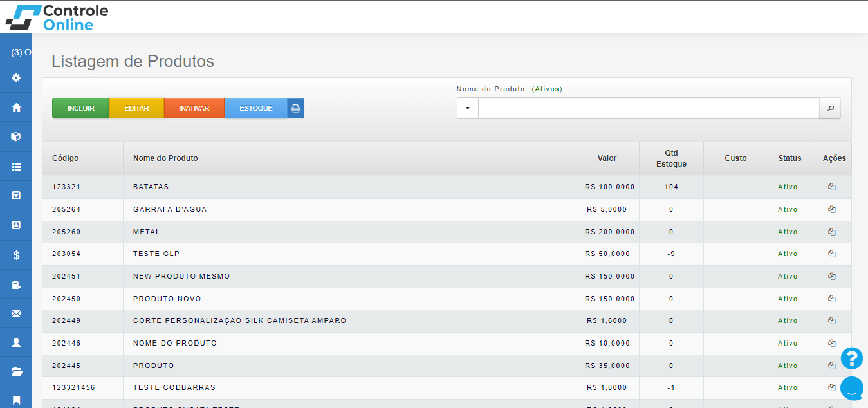Open the chat bubble widget
Image resolution: width=868 pixels, height=408 pixels.
point(851,388)
